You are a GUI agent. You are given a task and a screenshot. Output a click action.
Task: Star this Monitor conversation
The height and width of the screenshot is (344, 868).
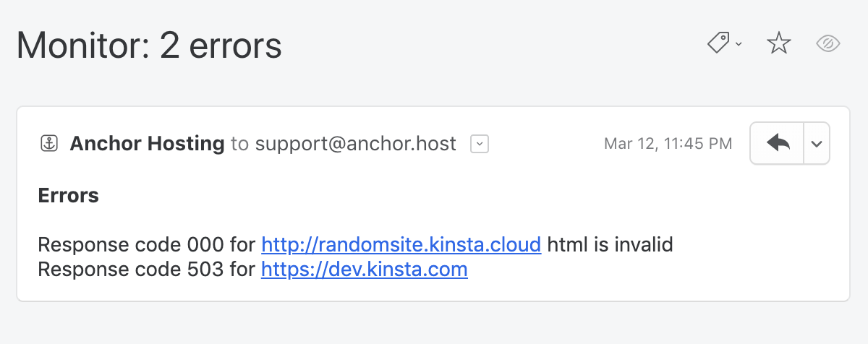[779, 44]
